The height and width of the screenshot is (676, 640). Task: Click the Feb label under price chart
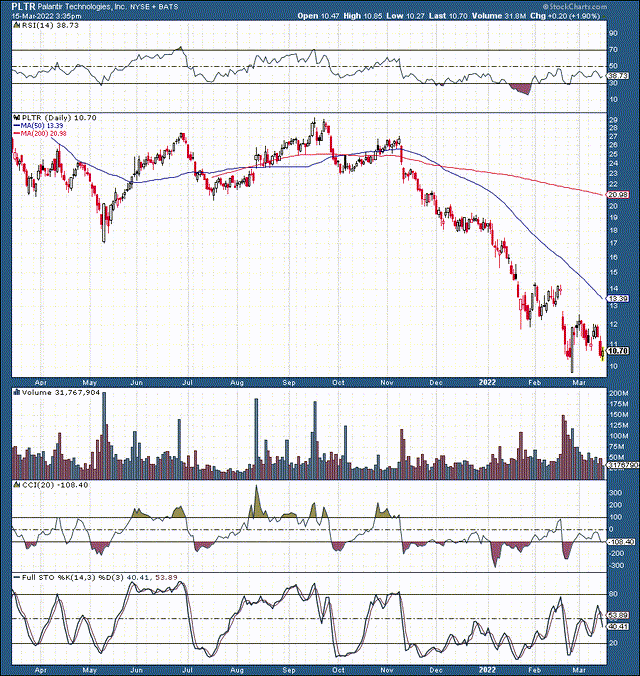pyautogui.click(x=534, y=382)
